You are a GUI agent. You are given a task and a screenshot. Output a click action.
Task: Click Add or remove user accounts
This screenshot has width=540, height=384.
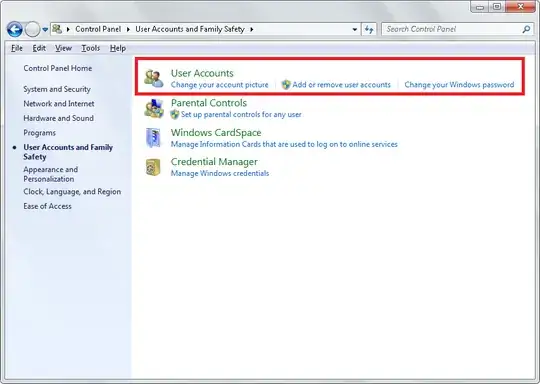click(x=342, y=85)
